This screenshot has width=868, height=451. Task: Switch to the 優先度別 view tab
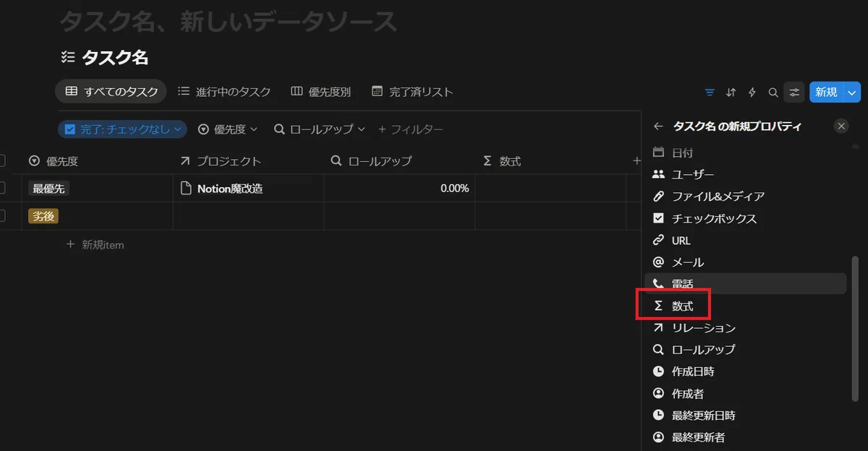tap(320, 92)
